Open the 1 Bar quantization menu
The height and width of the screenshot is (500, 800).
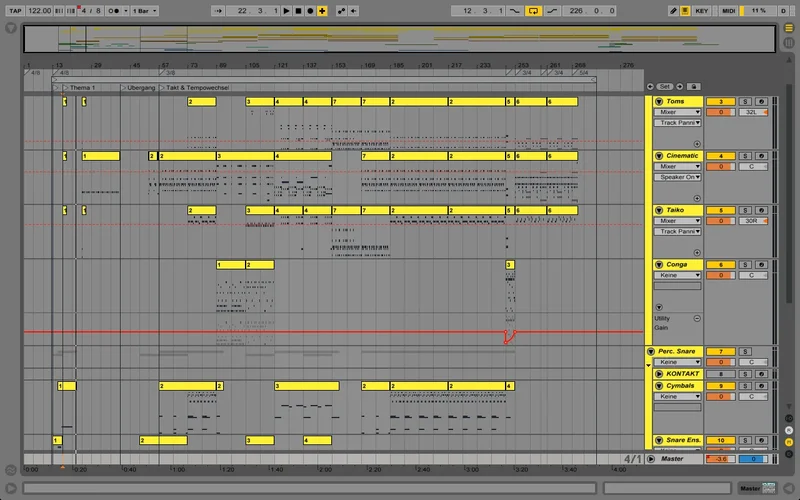144,11
